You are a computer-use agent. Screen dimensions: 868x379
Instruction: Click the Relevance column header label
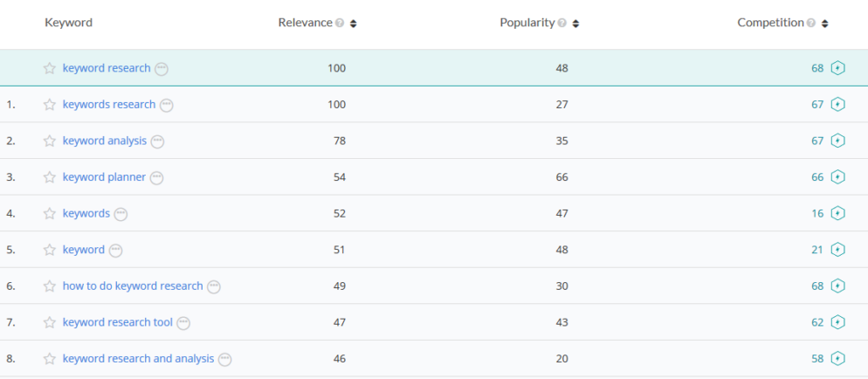305,23
